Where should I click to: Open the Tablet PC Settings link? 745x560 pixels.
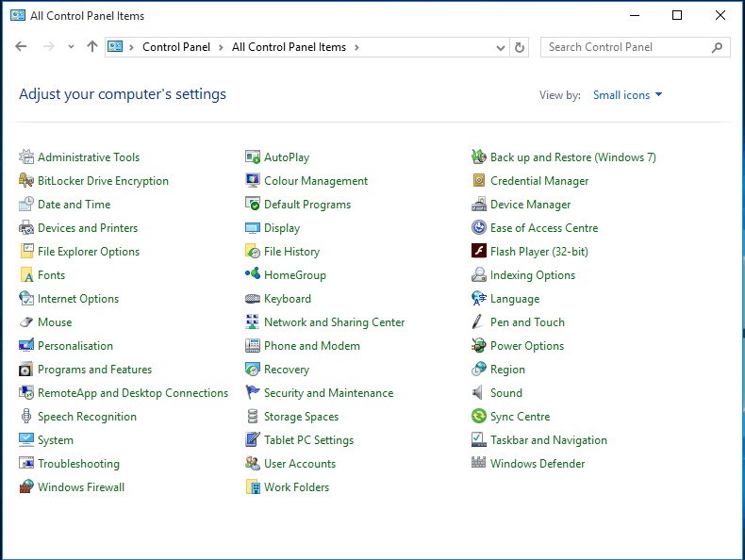308,440
